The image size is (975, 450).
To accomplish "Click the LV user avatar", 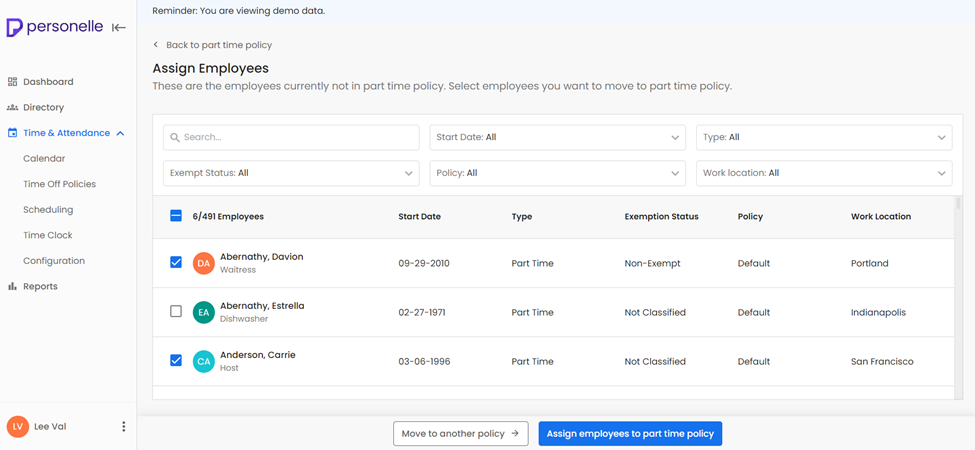I will pyautogui.click(x=17, y=427).
